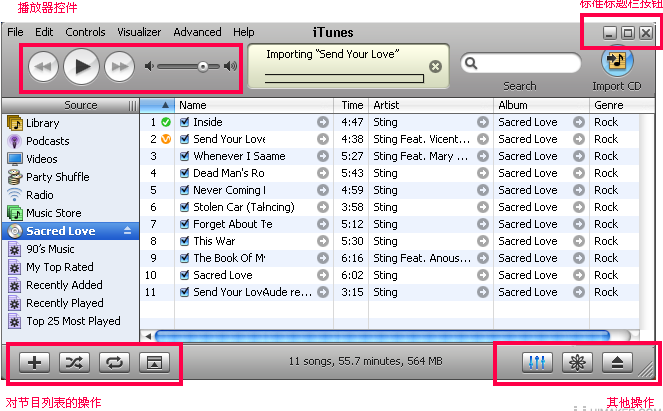The height and width of the screenshot is (411, 663).
Task: Open the Help menu
Action: click(244, 32)
